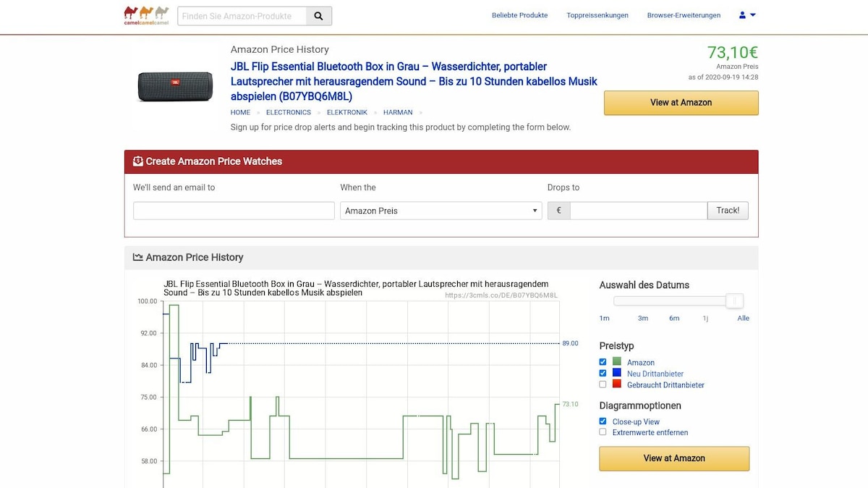The width and height of the screenshot is (868, 488).
Task: Expand the Amazon Preis dropdown
Action: pyautogui.click(x=441, y=211)
